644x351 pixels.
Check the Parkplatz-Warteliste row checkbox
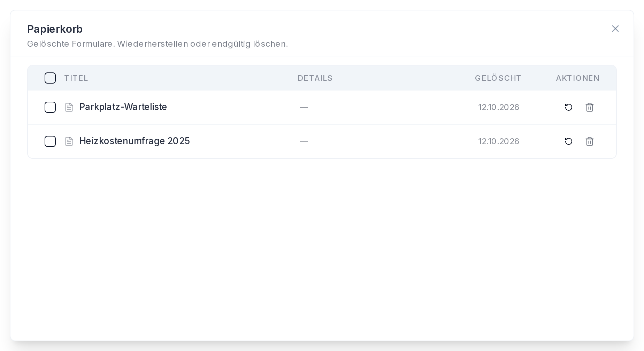tap(50, 107)
